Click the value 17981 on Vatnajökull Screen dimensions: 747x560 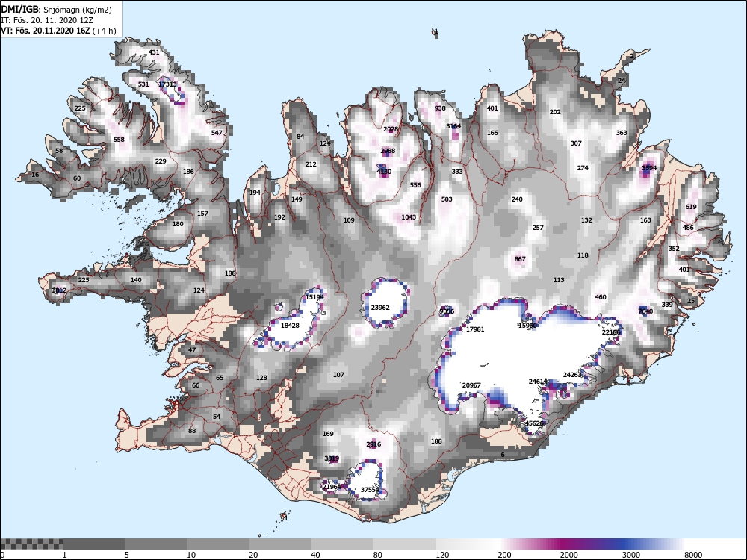pos(475,329)
